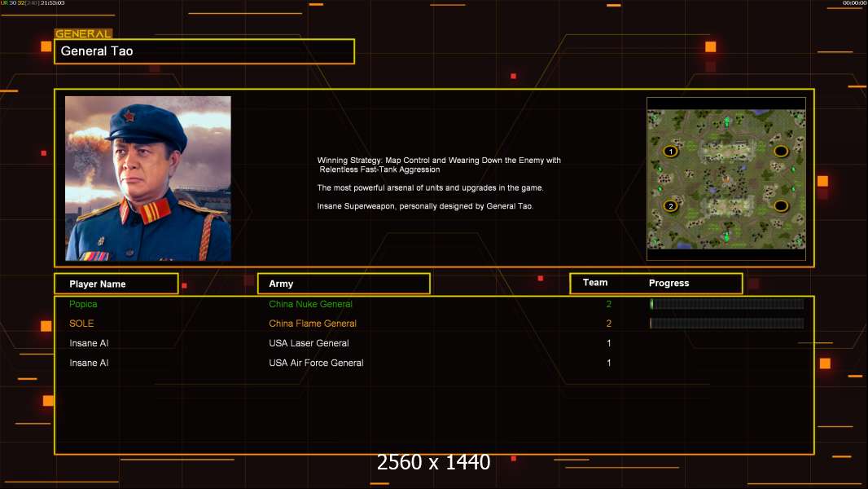The image size is (868, 489).
Task: Click the Team column header
Action: (595, 283)
